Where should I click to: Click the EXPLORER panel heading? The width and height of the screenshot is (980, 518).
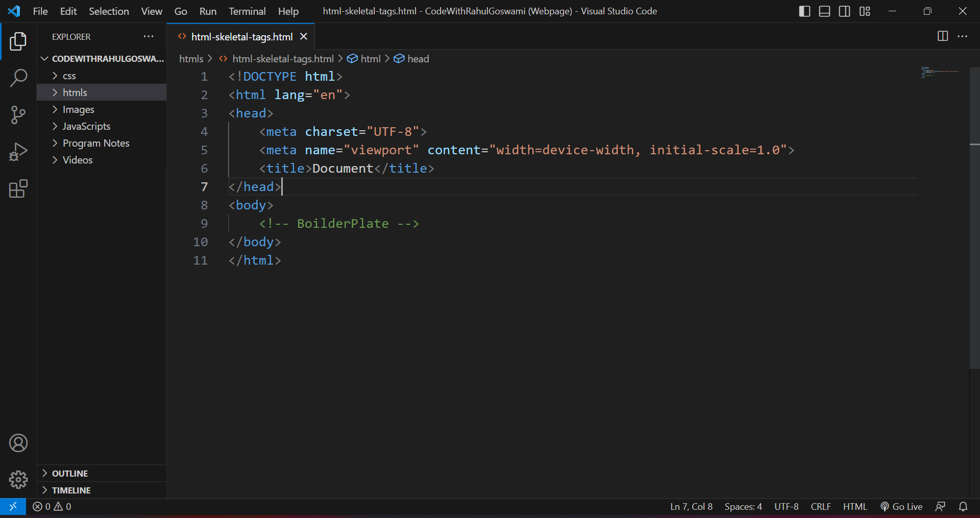[x=71, y=37]
